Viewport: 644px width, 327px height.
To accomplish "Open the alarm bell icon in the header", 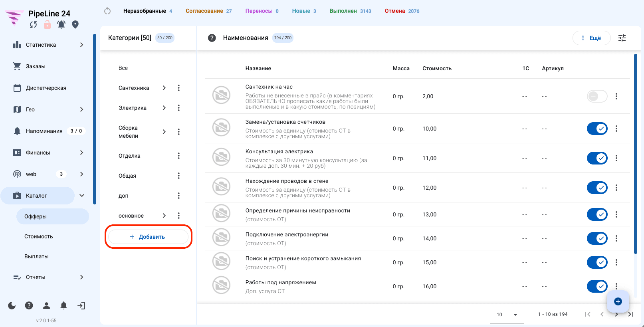I will [61, 25].
